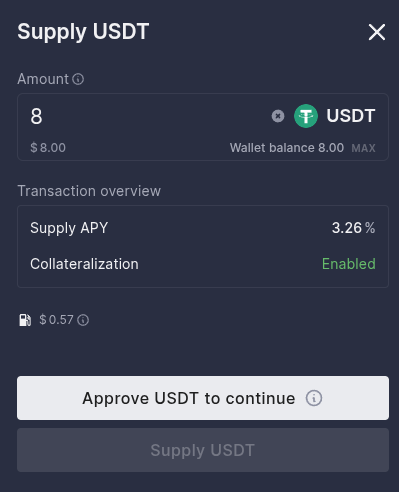Click the $8.00 USD value text
399x492 pixels.
(48, 148)
